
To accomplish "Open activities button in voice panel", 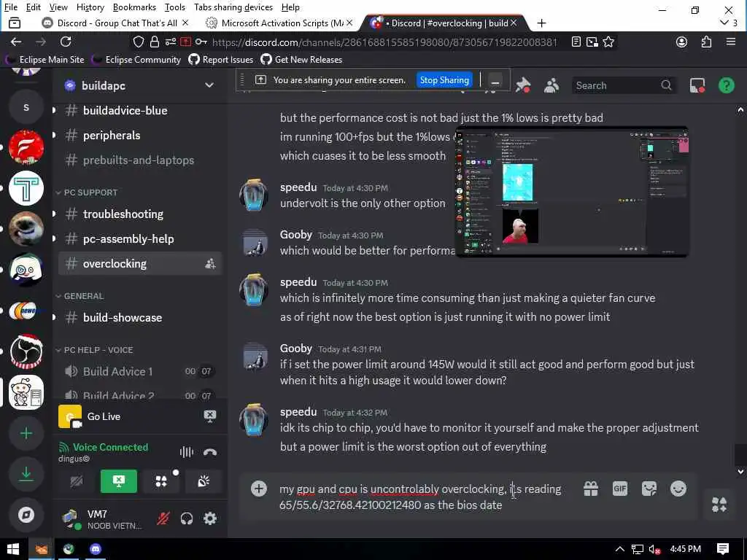I will point(161,481).
